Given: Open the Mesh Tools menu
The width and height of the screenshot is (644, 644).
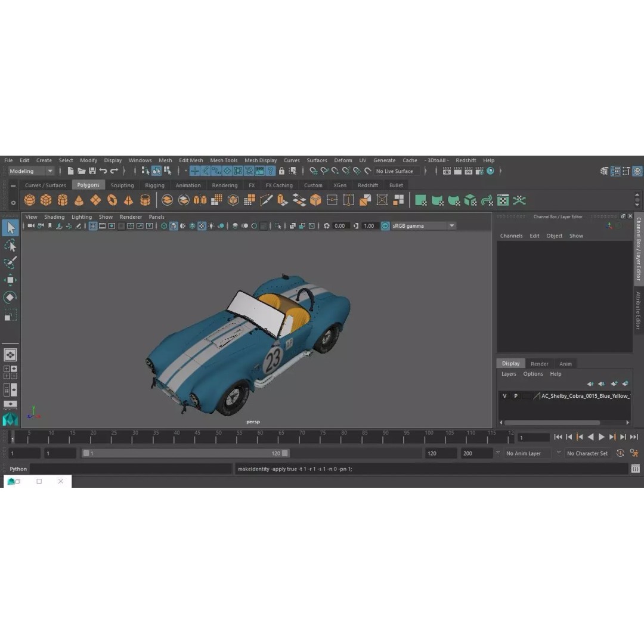Looking at the screenshot, I should click(224, 160).
